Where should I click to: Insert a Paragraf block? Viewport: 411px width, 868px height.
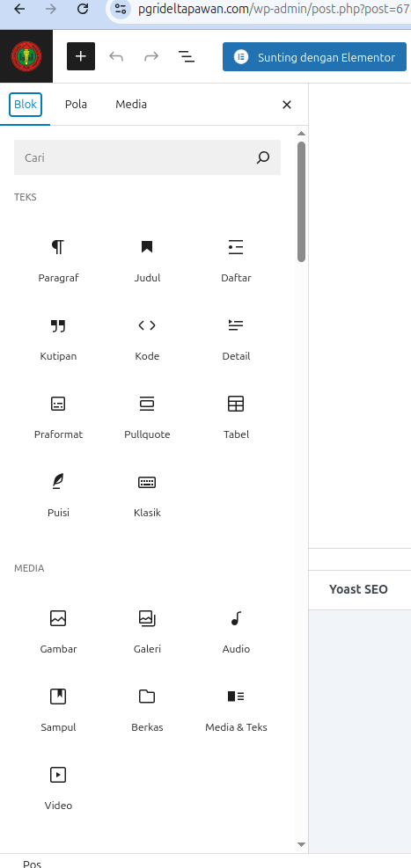tap(58, 260)
